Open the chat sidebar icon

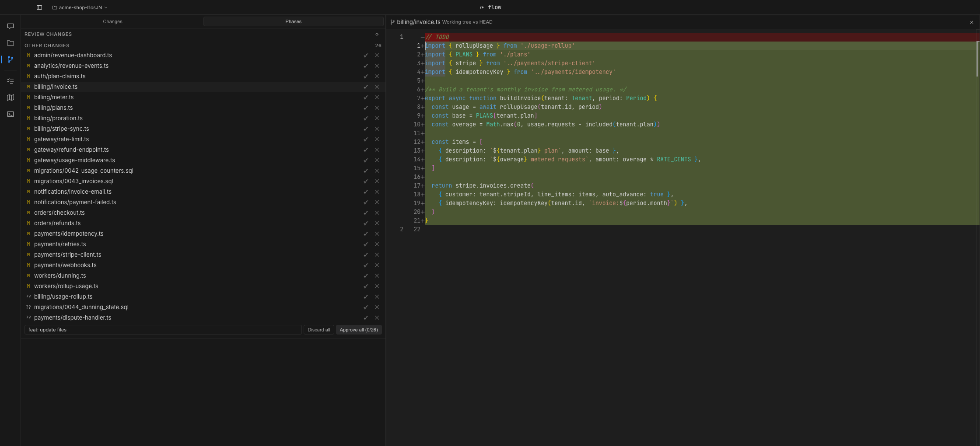[x=10, y=27]
